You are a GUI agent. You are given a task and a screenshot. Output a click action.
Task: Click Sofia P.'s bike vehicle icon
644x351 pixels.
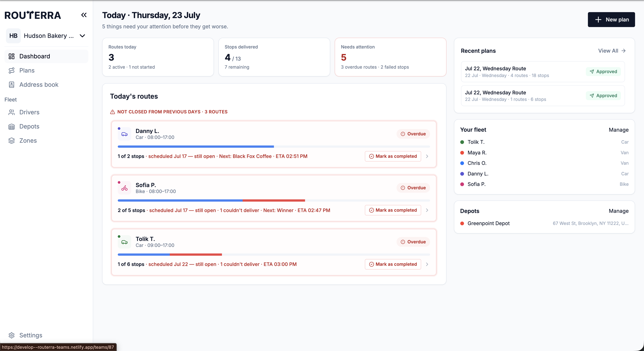tap(124, 188)
